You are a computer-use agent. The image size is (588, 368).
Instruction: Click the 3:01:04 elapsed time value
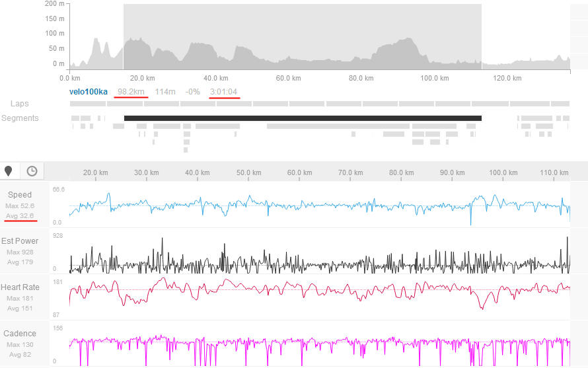point(224,92)
